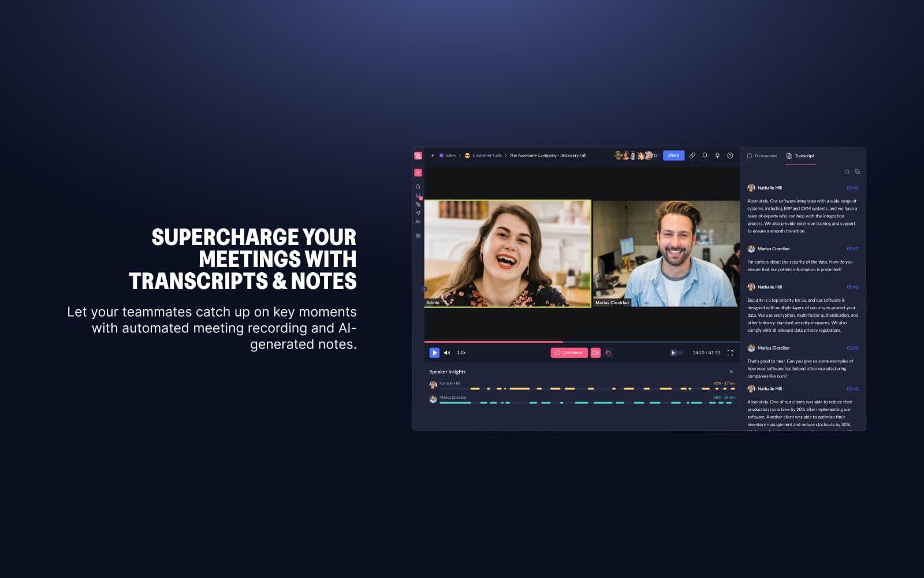Open the notifications bell
The image size is (924, 578).
pyautogui.click(x=705, y=155)
